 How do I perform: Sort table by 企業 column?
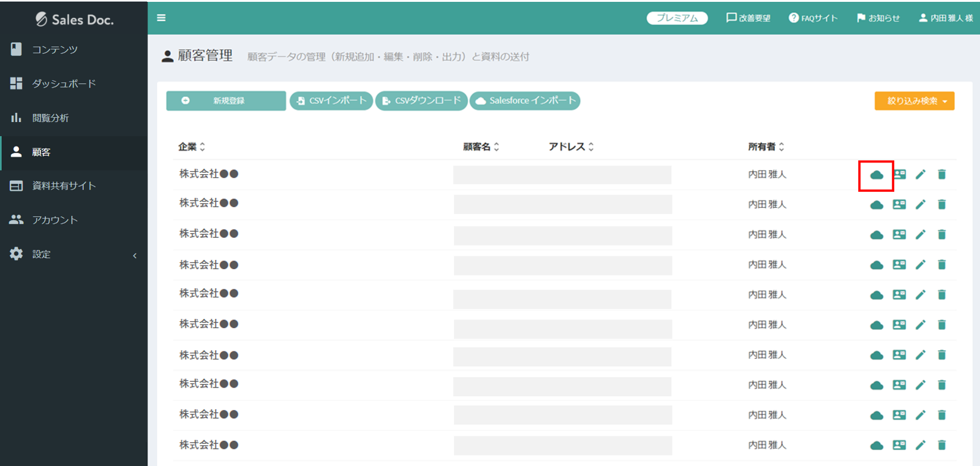[192, 147]
